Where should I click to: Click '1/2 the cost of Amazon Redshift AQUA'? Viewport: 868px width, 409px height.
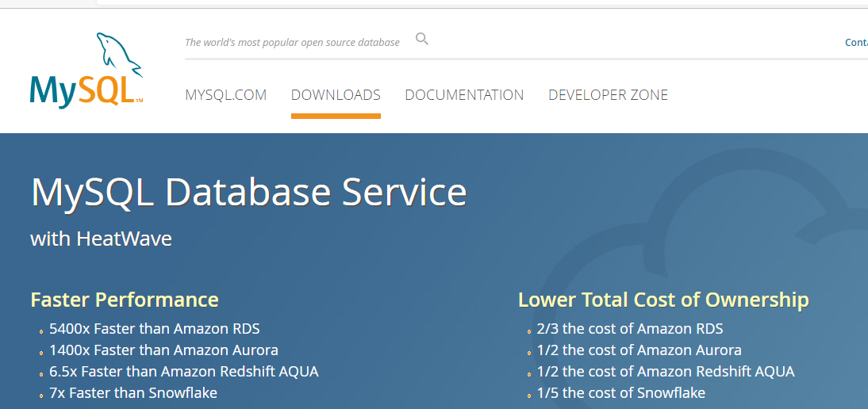click(666, 372)
